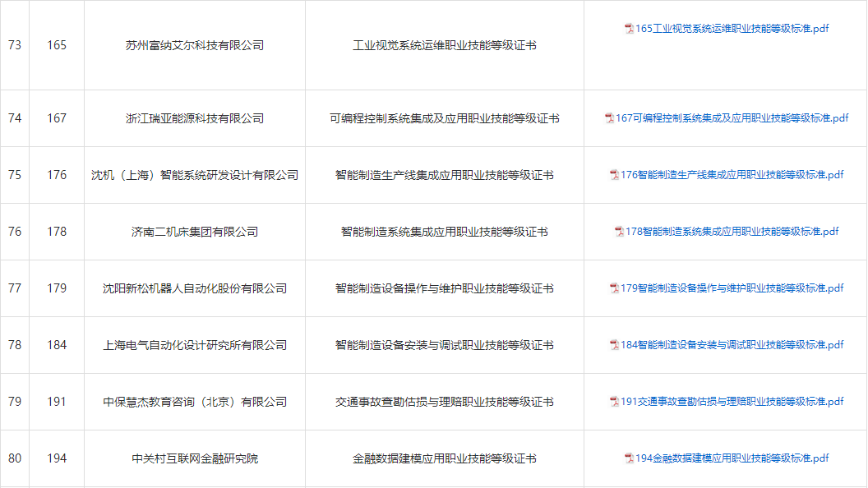868x488 pixels.
Task: Click PDF icon next to 191 traffic accident file
Action: coord(614,402)
